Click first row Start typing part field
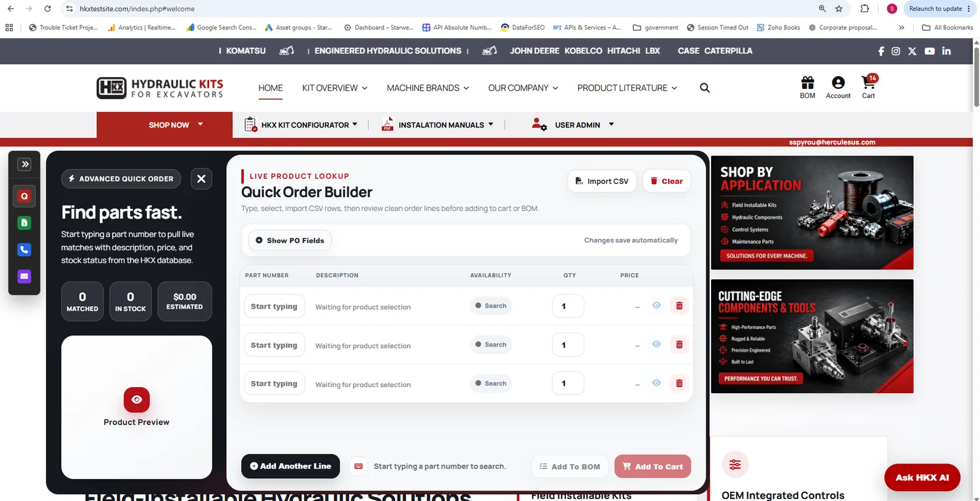980x501 pixels. pyautogui.click(x=274, y=306)
